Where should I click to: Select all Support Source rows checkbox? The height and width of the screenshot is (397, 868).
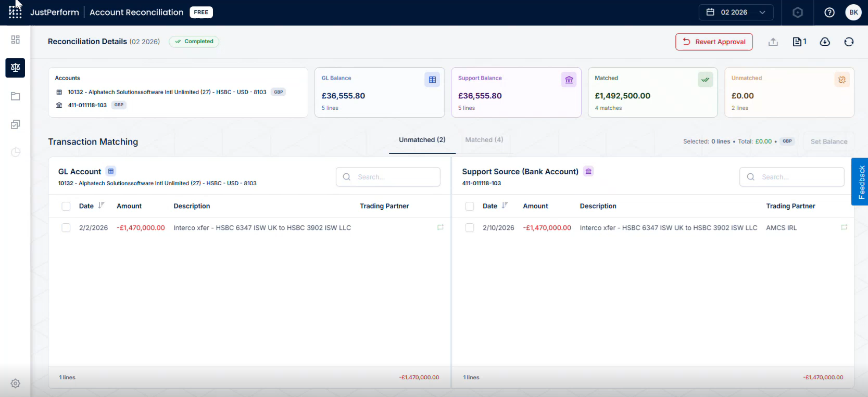[x=470, y=206]
